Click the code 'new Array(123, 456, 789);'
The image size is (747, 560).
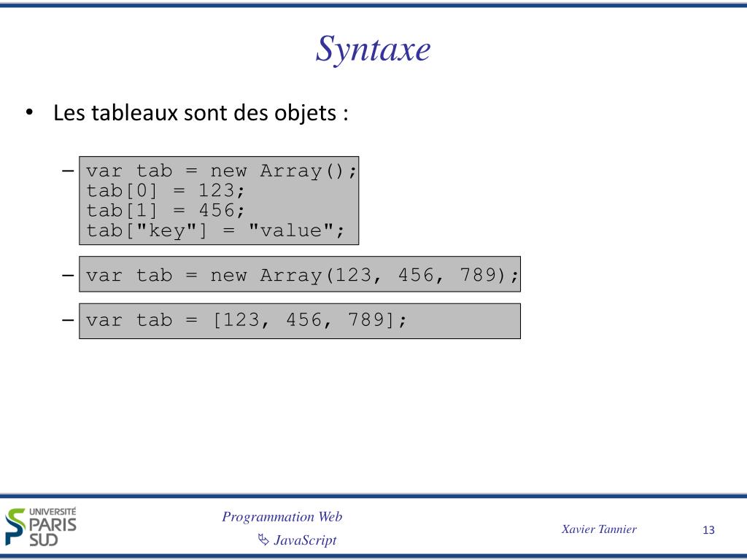coord(365,275)
